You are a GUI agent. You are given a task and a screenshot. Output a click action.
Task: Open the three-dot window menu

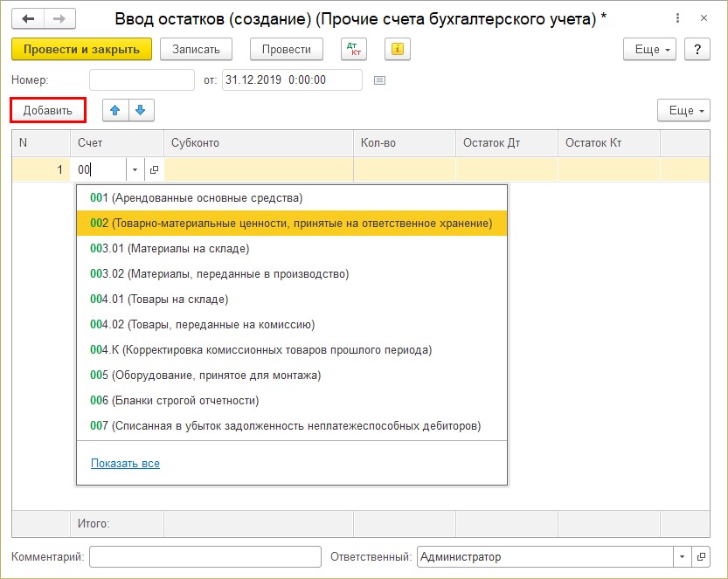coord(678,18)
